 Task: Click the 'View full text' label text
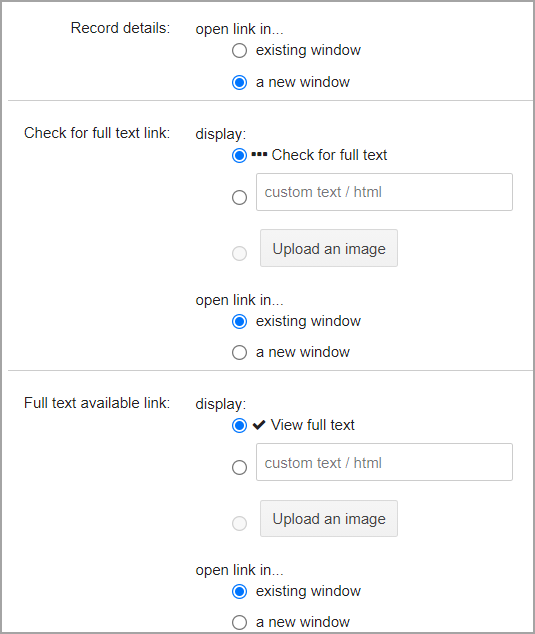pos(313,425)
